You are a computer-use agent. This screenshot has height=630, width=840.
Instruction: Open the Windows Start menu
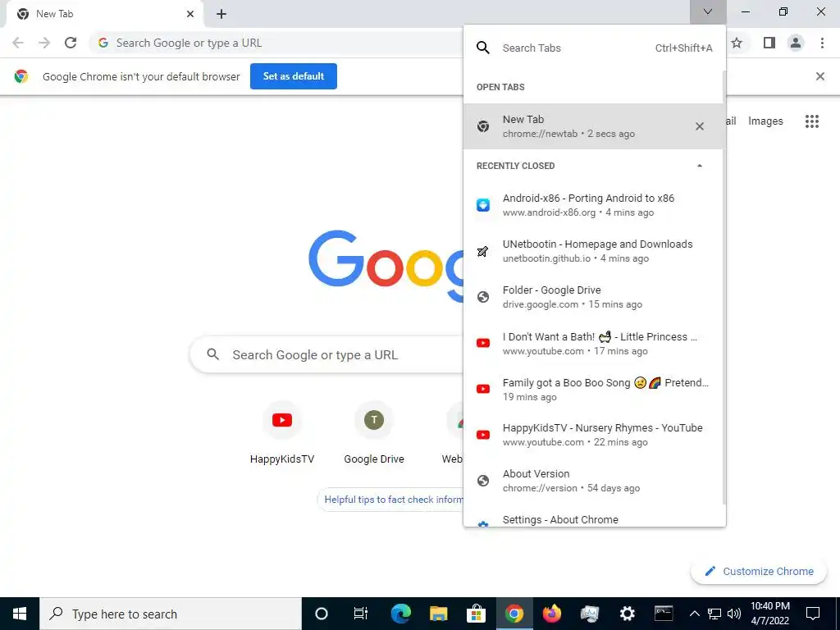20,614
